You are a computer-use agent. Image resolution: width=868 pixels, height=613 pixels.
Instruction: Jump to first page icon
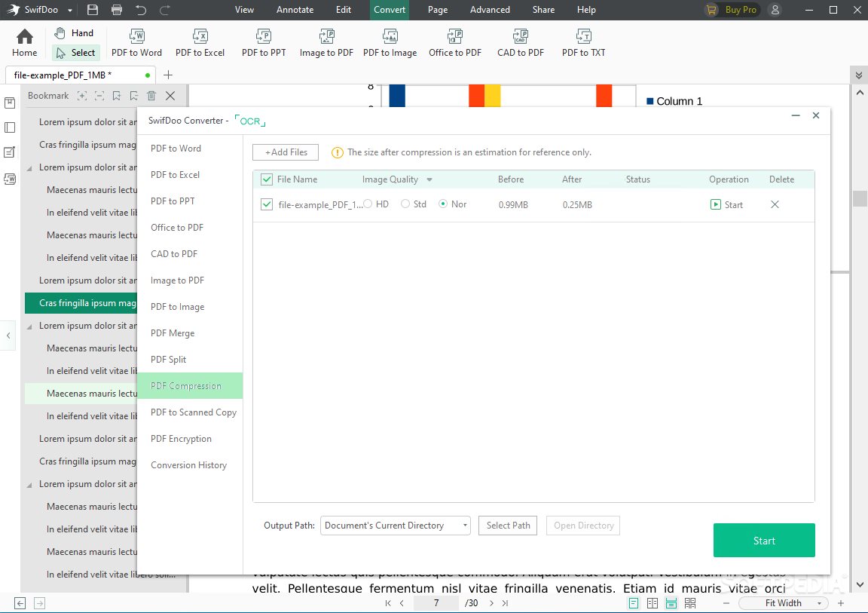click(388, 603)
